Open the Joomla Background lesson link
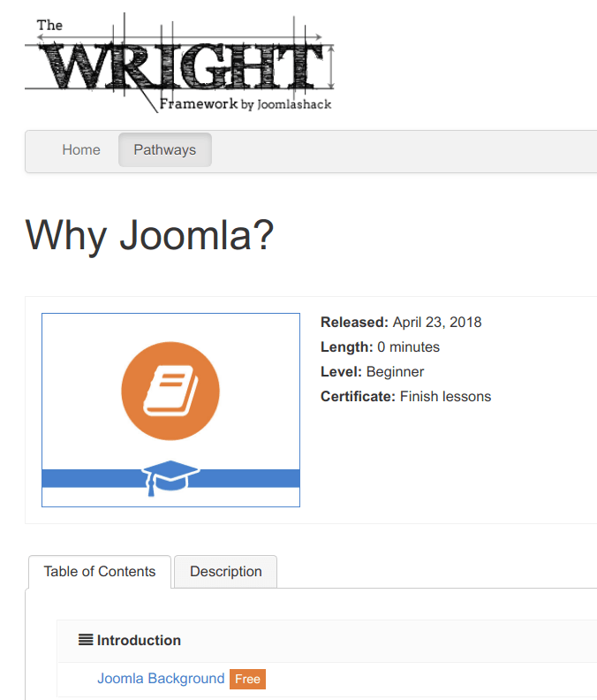This screenshot has height=700, width=597. coord(161,679)
